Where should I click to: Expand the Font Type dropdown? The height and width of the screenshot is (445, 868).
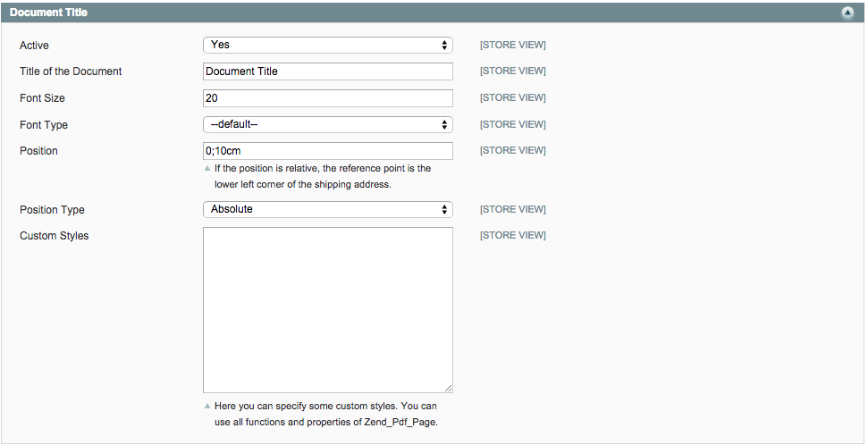(x=327, y=125)
